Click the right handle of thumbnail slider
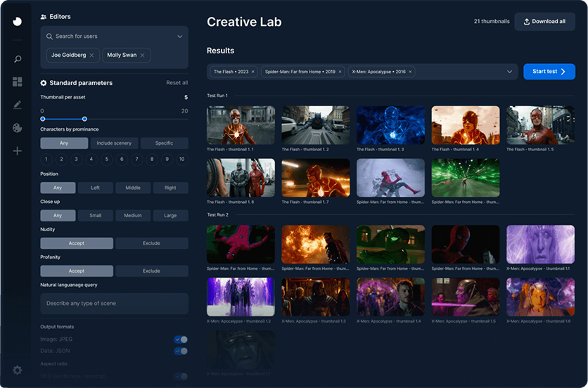 pos(84,119)
